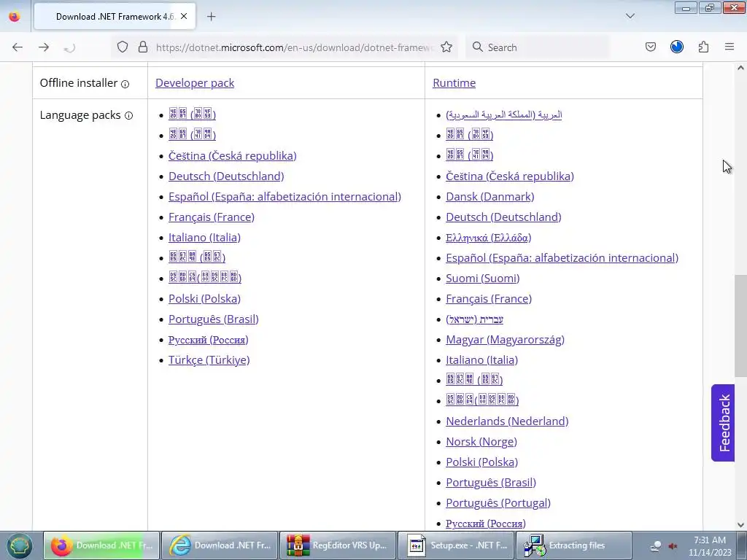Focus the URL address bar

(295, 47)
